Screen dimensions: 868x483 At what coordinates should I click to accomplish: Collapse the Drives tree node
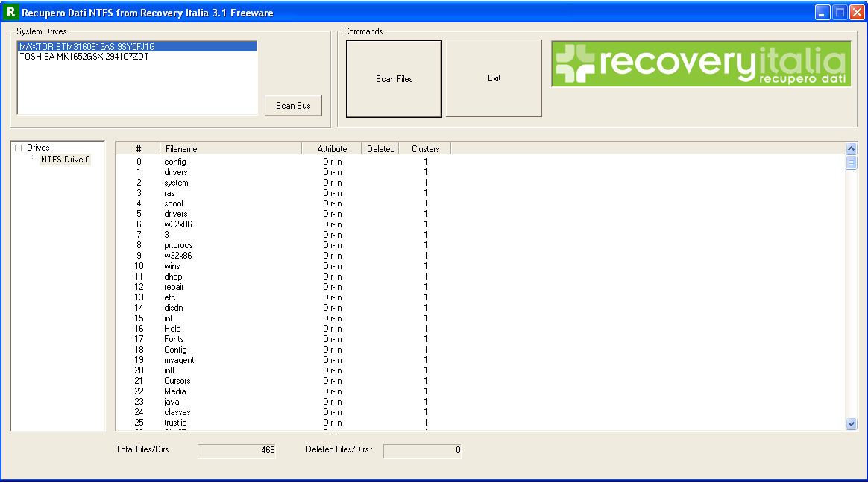point(19,148)
